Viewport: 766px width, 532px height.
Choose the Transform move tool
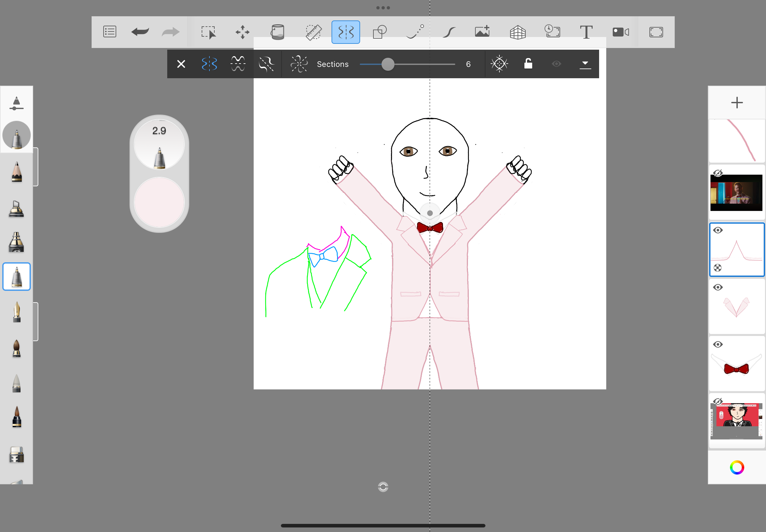click(x=243, y=32)
